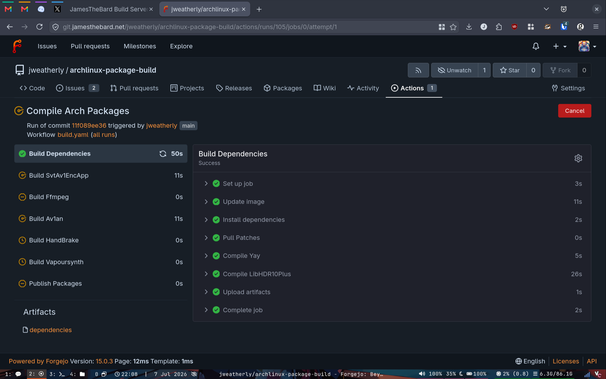Open the browser hamburger menu

(x=596, y=27)
